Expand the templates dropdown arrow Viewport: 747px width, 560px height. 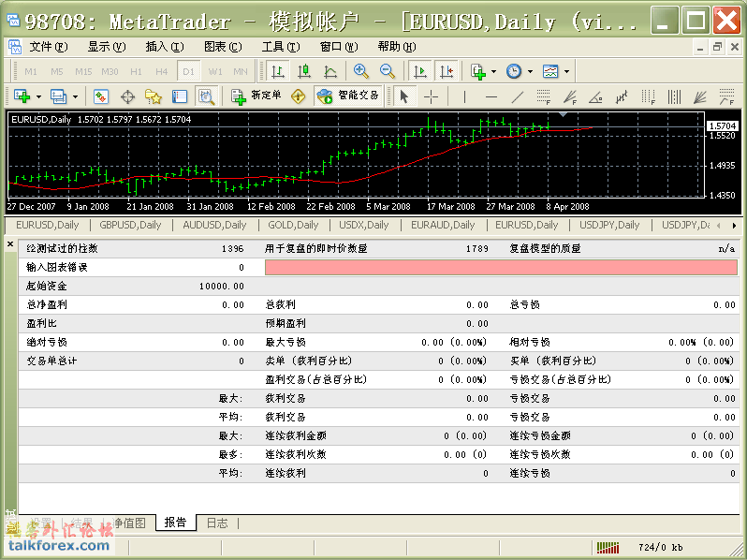pos(566,72)
